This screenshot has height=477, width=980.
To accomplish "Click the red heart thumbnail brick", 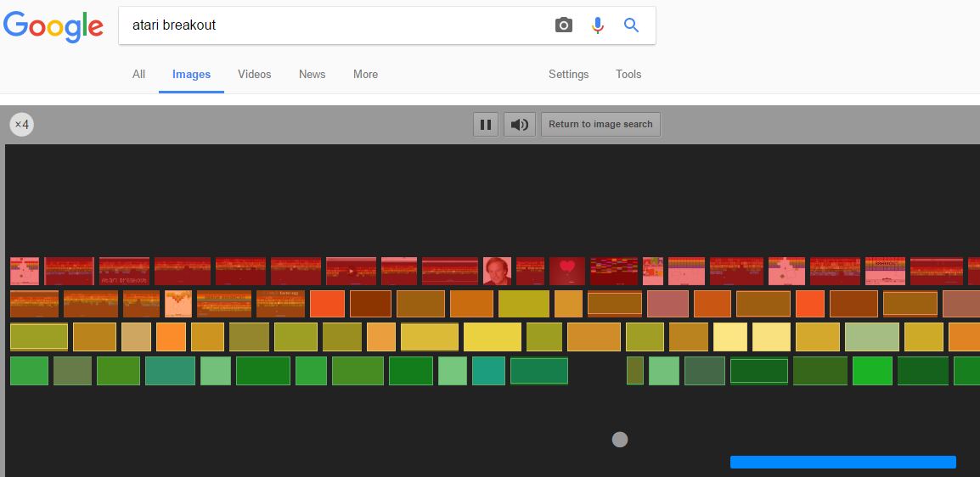I will (567, 271).
